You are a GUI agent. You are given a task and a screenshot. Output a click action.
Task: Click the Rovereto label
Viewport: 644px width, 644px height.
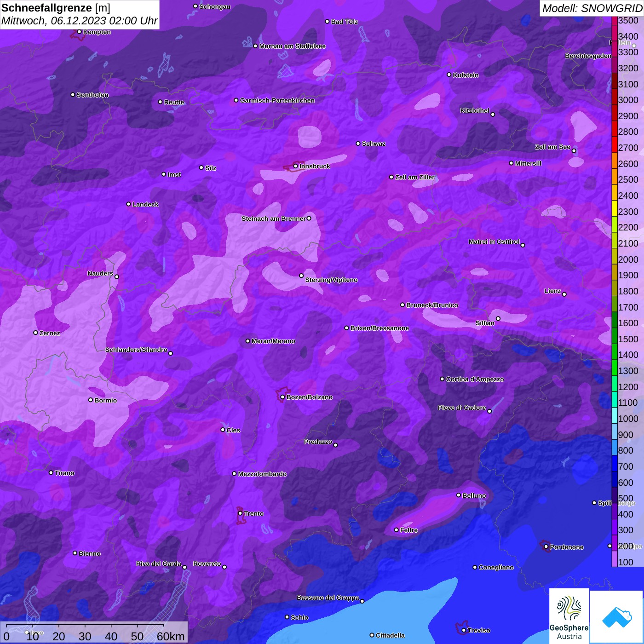[207, 563]
